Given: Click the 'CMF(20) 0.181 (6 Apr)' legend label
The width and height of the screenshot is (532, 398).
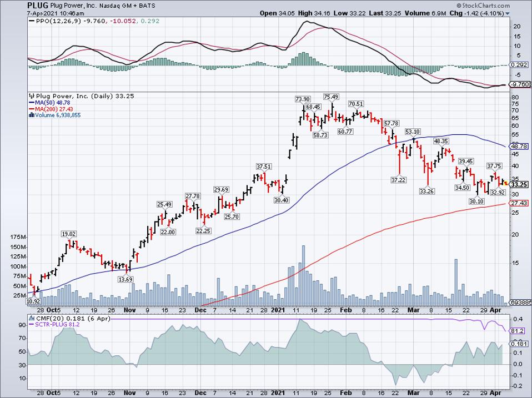Looking at the screenshot, I should 73,318.
